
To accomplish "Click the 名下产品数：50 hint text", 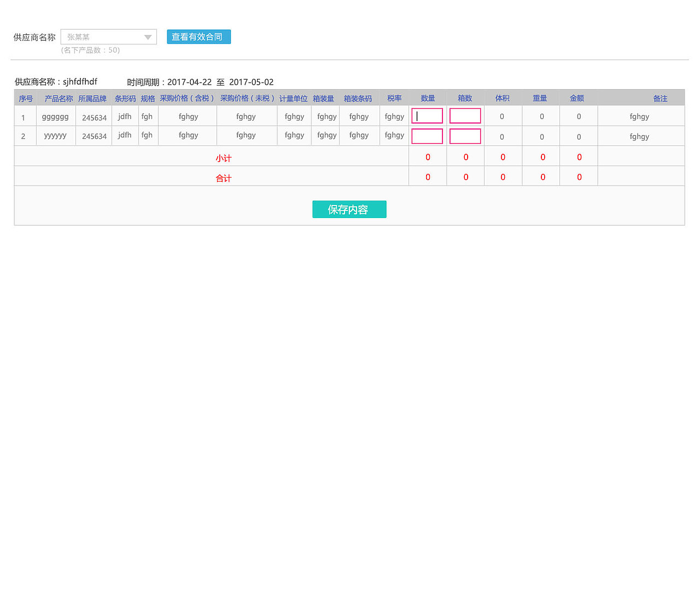I will (90, 50).
